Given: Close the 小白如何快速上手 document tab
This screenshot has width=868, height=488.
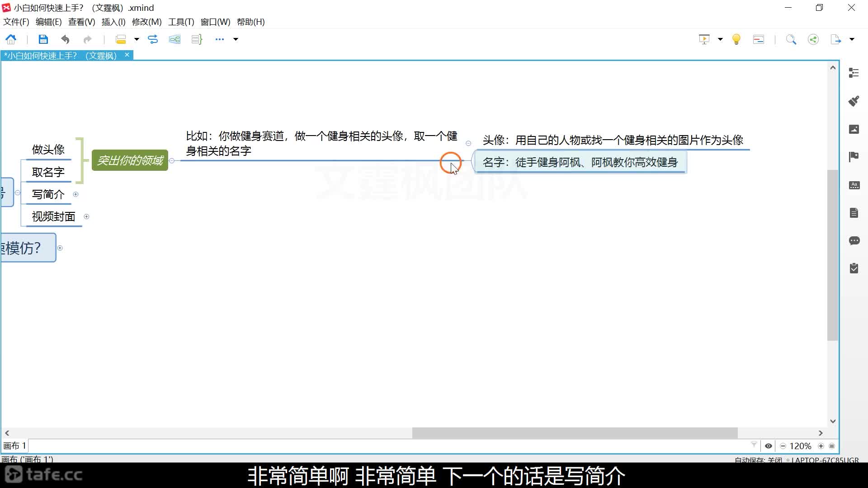Looking at the screenshot, I should (127, 55).
